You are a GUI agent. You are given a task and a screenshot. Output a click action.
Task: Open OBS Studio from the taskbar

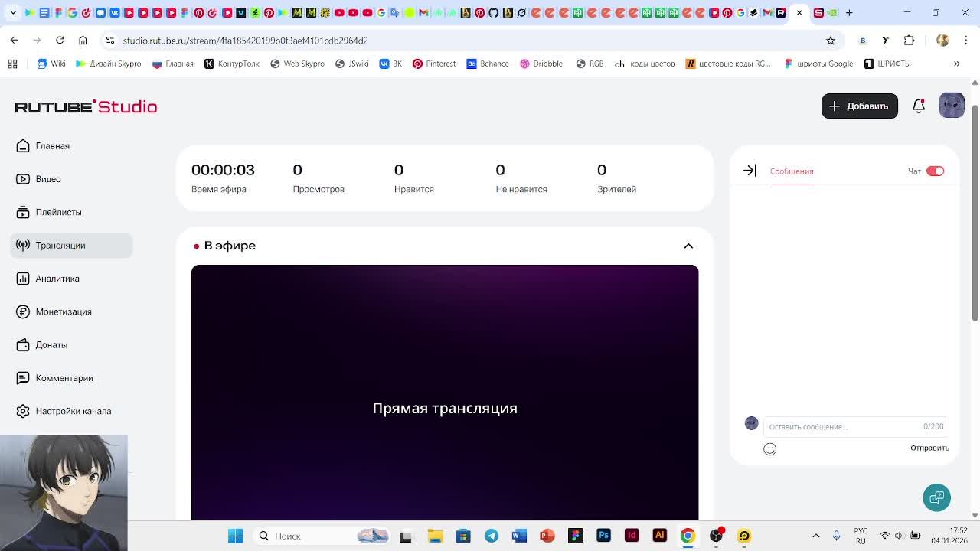716,536
